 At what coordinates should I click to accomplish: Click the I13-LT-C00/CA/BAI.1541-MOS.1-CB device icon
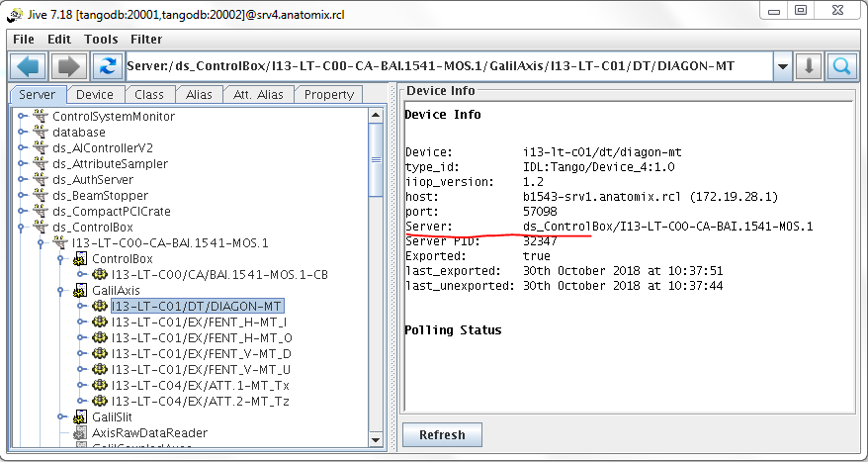click(100, 275)
